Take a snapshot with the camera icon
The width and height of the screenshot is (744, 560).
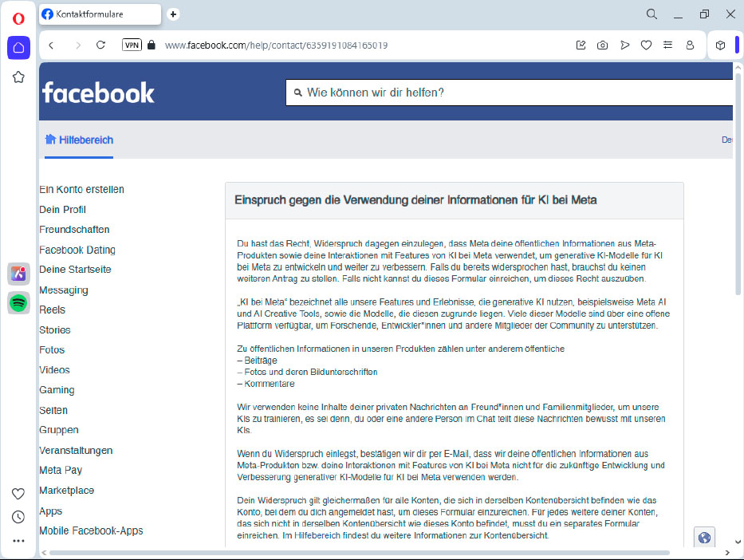pos(602,45)
